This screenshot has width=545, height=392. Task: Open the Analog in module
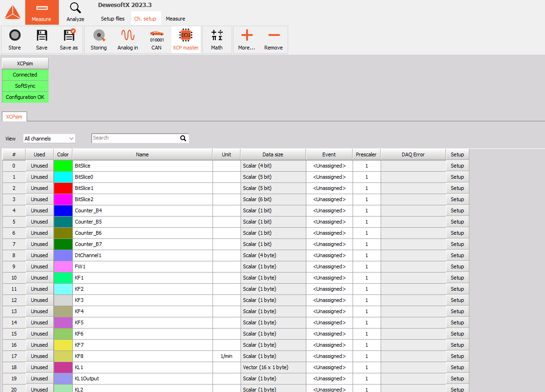click(x=127, y=40)
